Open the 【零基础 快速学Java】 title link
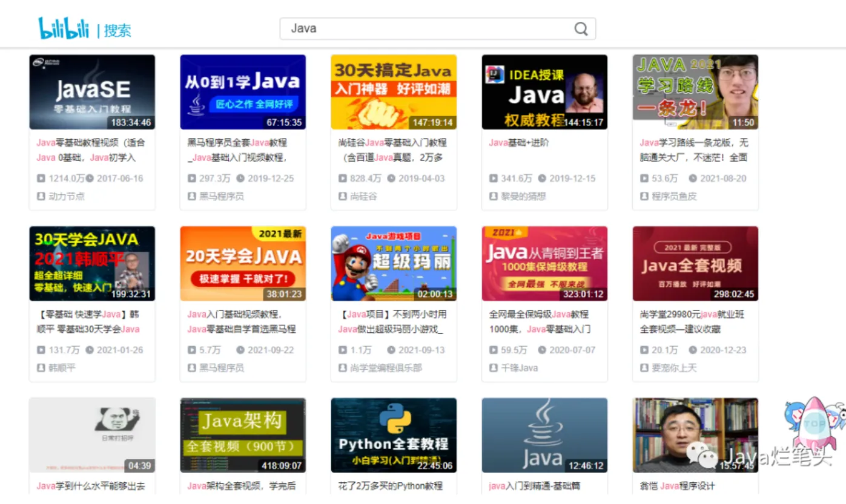This screenshot has width=846, height=504. point(88,322)
